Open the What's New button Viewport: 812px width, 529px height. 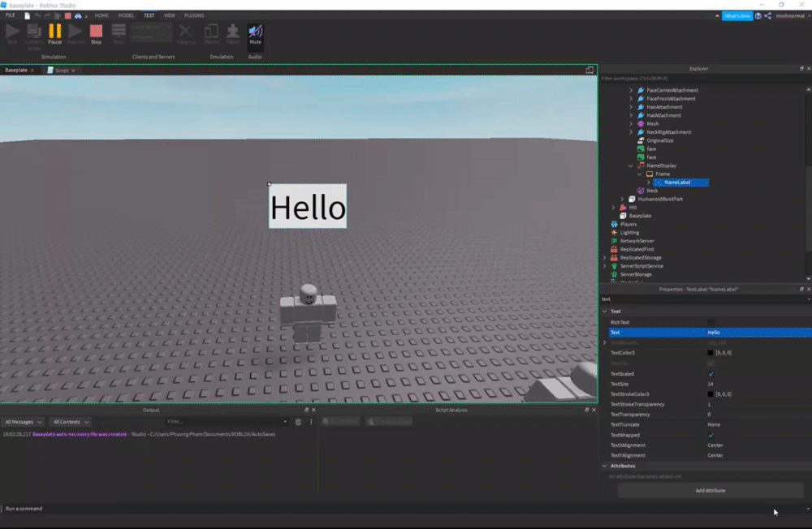pos(737,16)
